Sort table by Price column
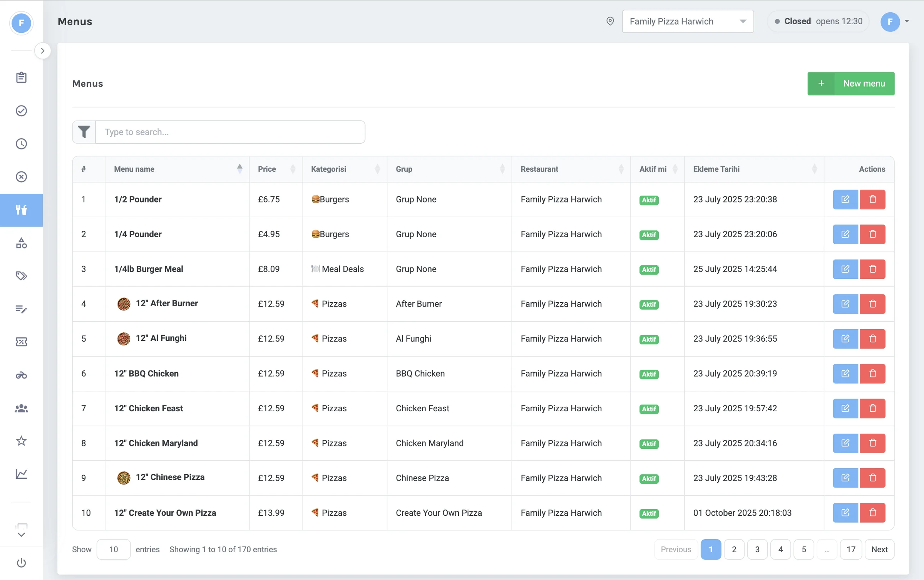This screenshot has height=580, width=924. tap(276, 169)
